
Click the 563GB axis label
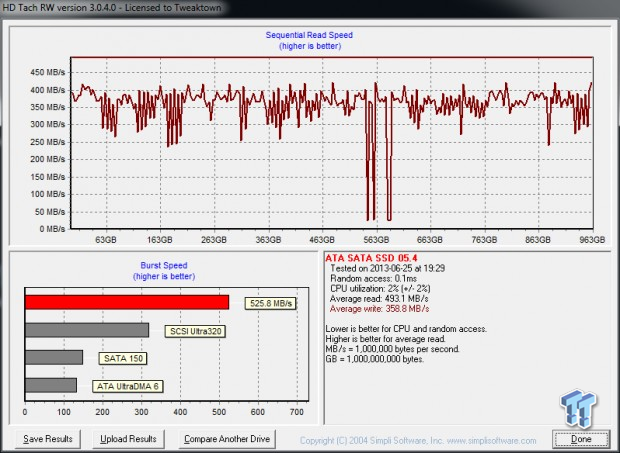(376, 240)
